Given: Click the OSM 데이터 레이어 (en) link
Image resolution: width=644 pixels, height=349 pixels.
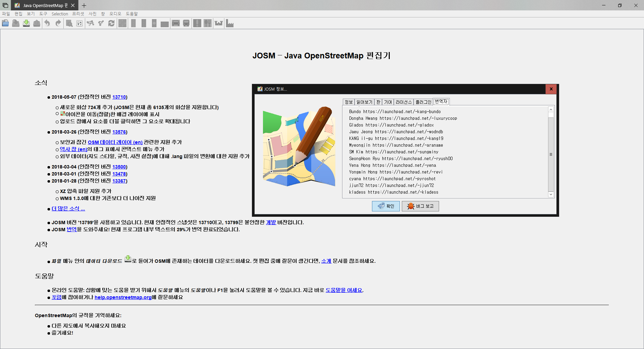Looking at the screenshot, I should pos(115,142).
